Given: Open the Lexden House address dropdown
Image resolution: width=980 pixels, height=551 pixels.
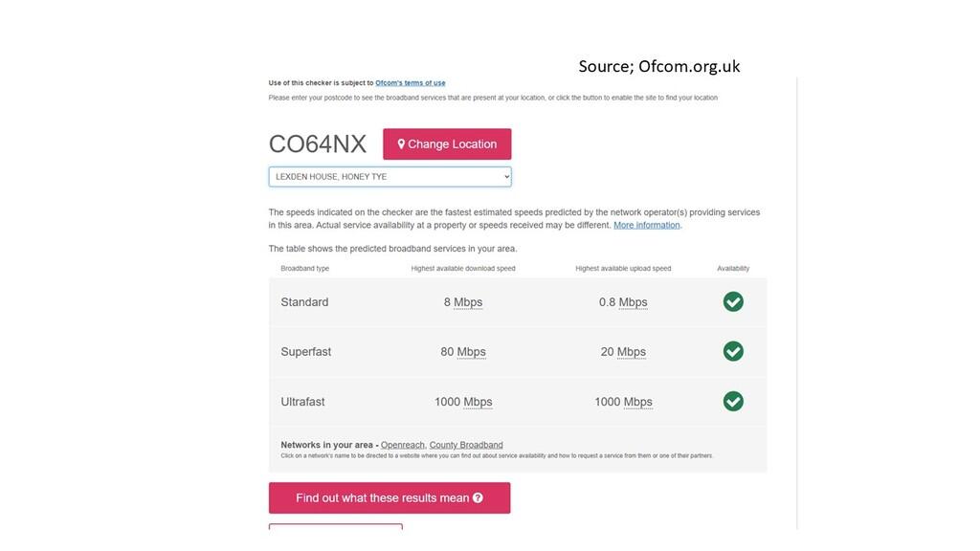Looking at the screenshot, I should pyautogui.click(x=390, y=177).
